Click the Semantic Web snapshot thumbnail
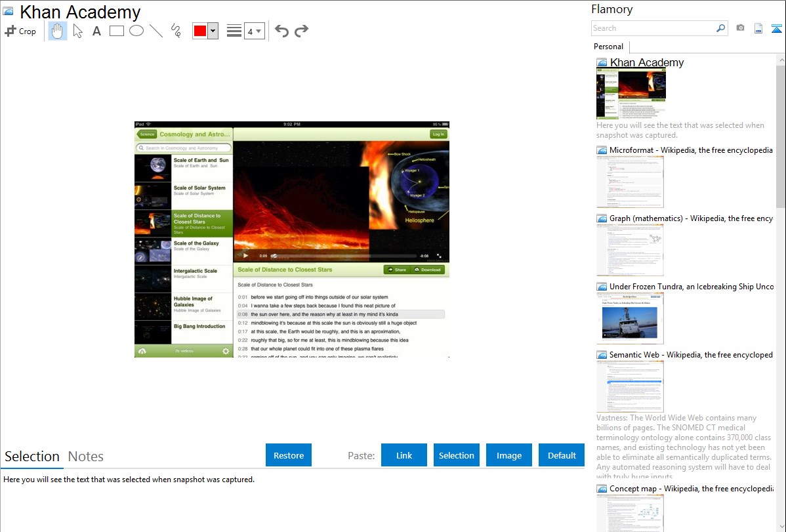 point(630,386)
